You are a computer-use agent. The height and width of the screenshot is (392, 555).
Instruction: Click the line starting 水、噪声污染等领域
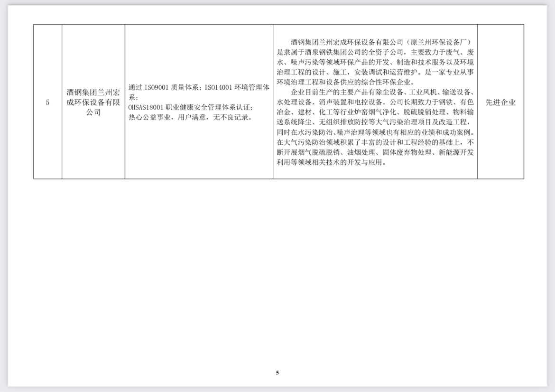click(375, 62)
